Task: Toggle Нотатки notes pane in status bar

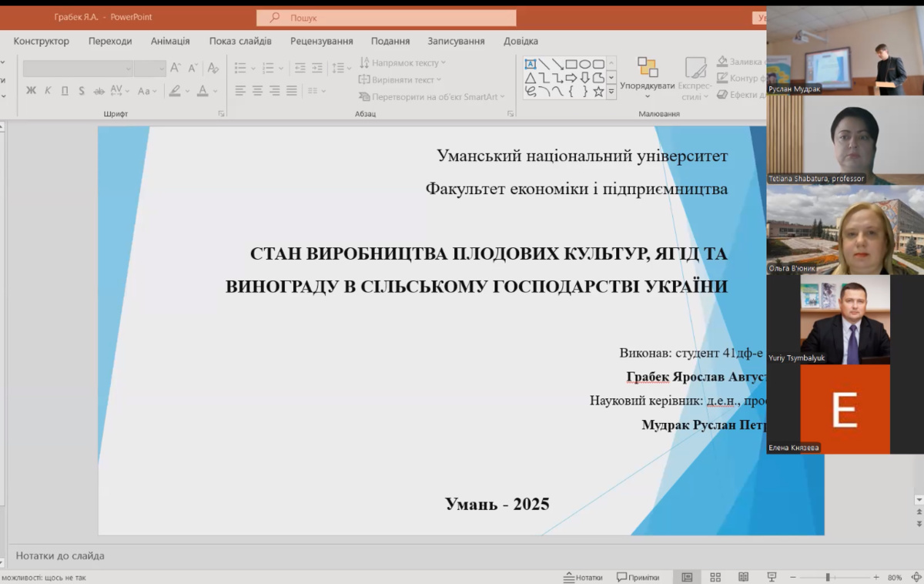Action: (583, 577)
